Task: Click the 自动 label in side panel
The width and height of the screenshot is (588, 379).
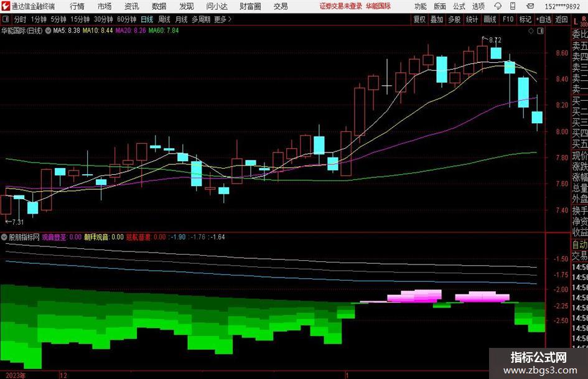Action: [580, 245]
